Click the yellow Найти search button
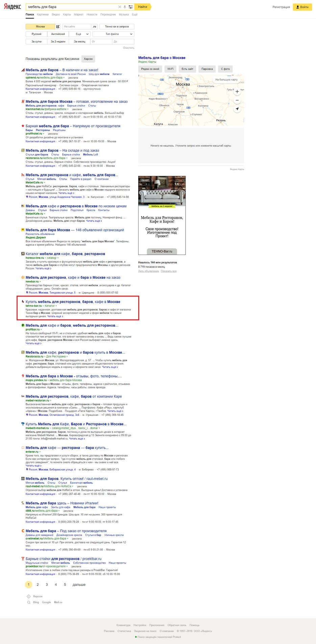The width and height of the screenshot is (316, 644). [x=143, y=7]
